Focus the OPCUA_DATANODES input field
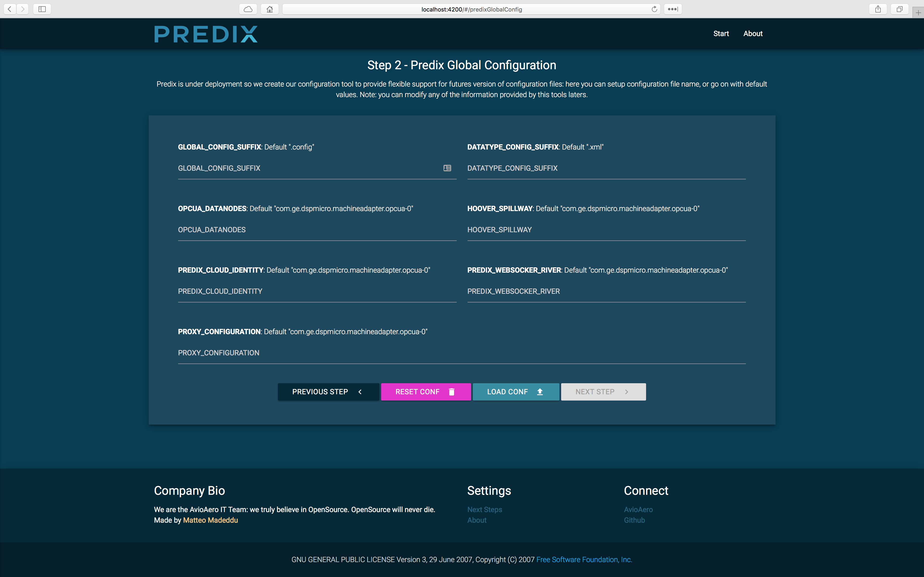This screenshot has height=577, width=924. click(x=317, y=230)
